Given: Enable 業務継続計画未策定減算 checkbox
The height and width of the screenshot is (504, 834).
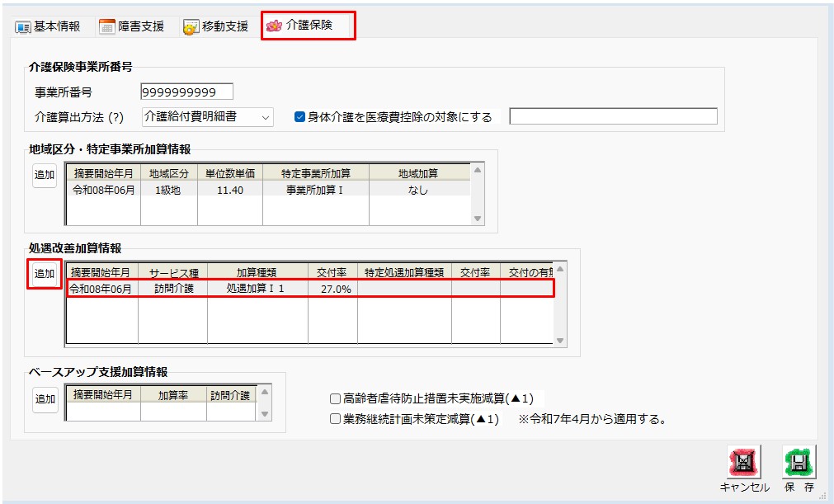Looking at the screenshot, I should click(x=335, y=419).
